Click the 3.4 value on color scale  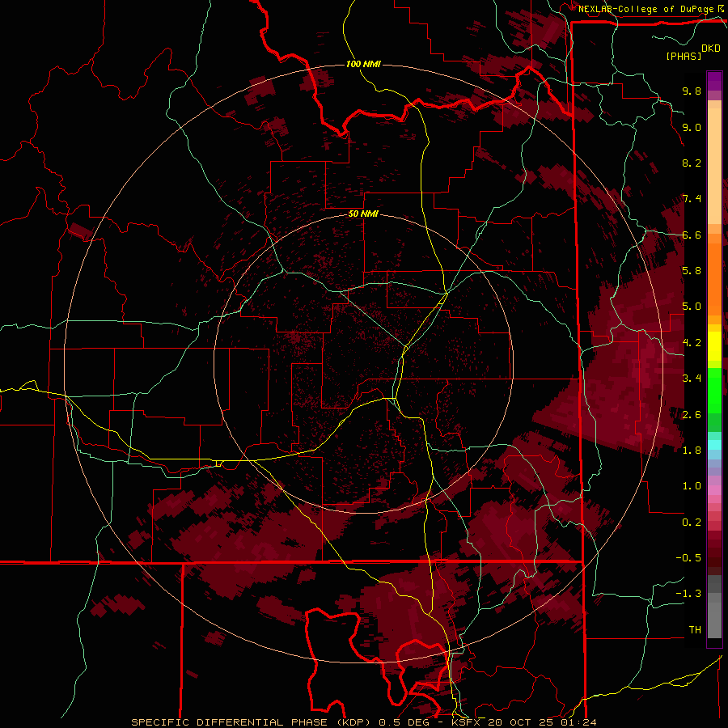[692, 379]
